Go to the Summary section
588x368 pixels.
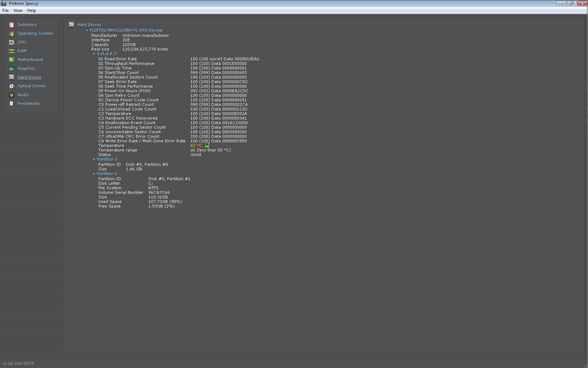[27, 25]
